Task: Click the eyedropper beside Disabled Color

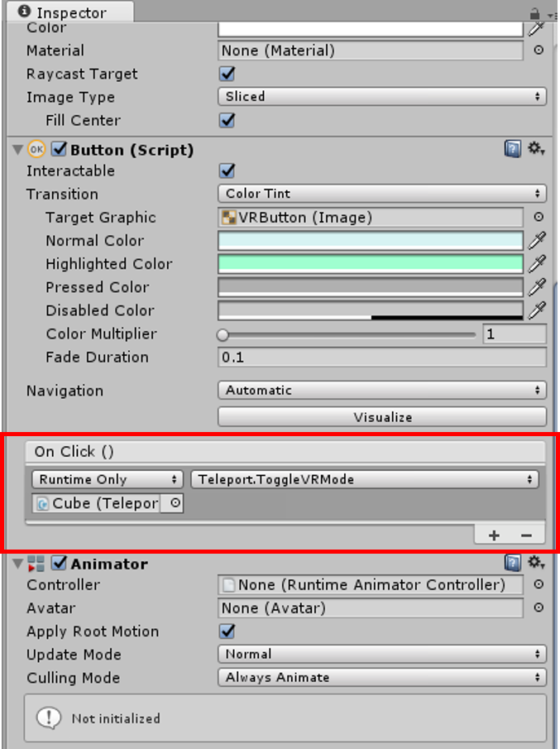Action: point(537,310)
